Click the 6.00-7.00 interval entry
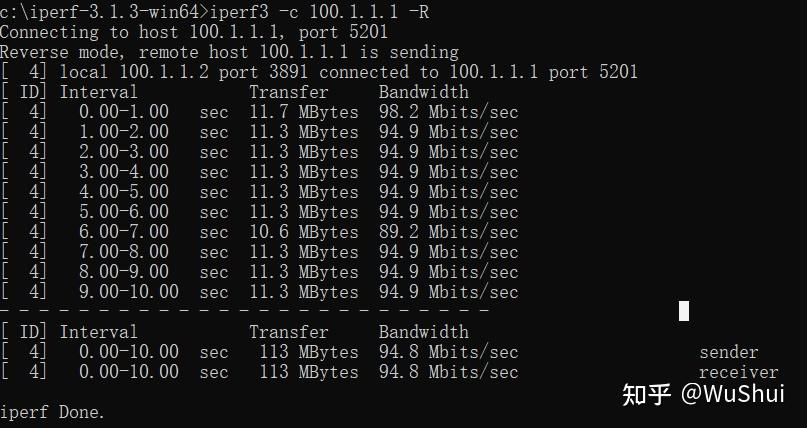 pos(124,232)
